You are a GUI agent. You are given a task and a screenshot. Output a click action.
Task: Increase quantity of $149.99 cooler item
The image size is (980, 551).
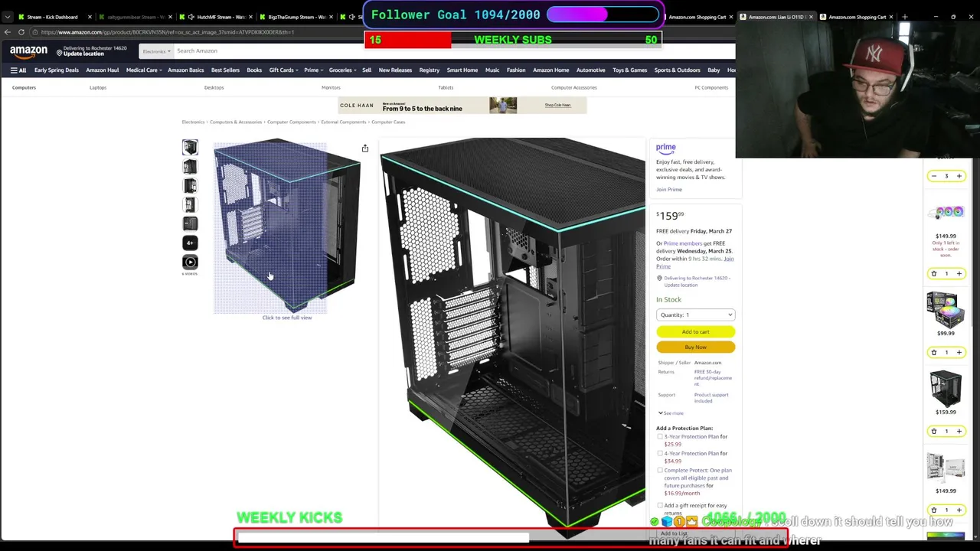pyautogui.click(x=959, y=273)
